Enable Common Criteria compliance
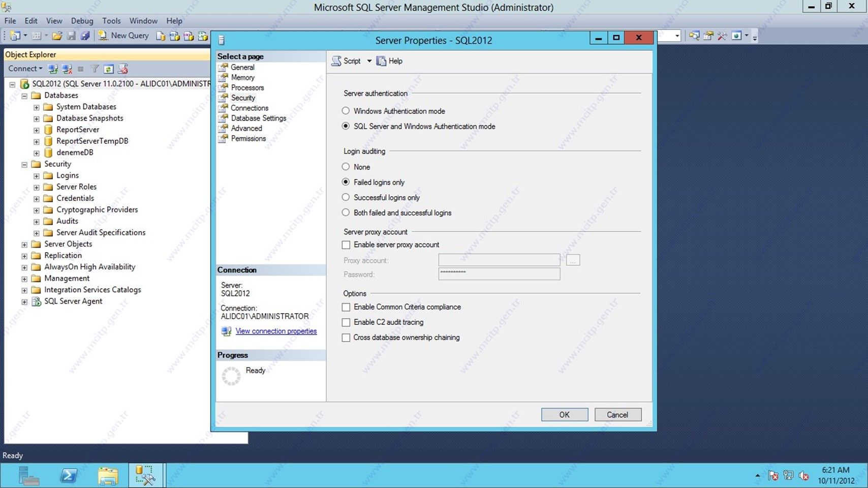 click(x=346, y=307)
